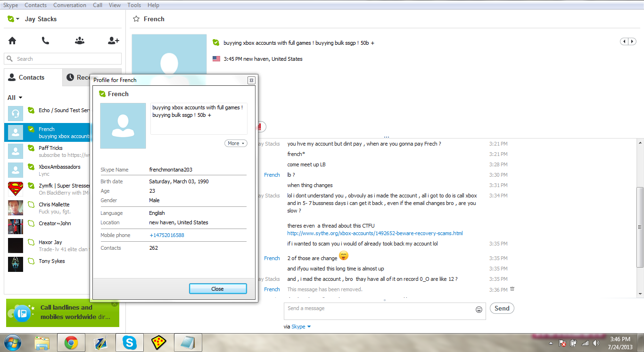The image size is (644, 352).
Task: Open the View menu
Action: [x=115, y=5]
